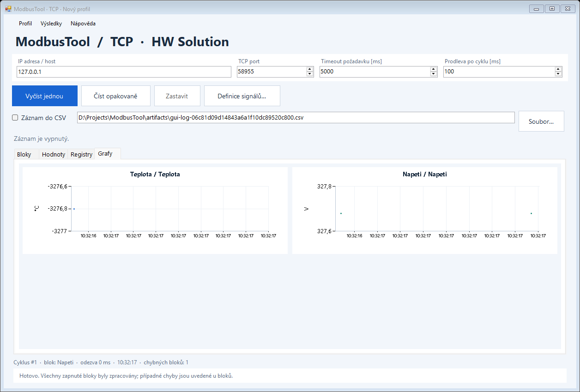
Task: Click the Zastavit button
Action: pos(177,96)
